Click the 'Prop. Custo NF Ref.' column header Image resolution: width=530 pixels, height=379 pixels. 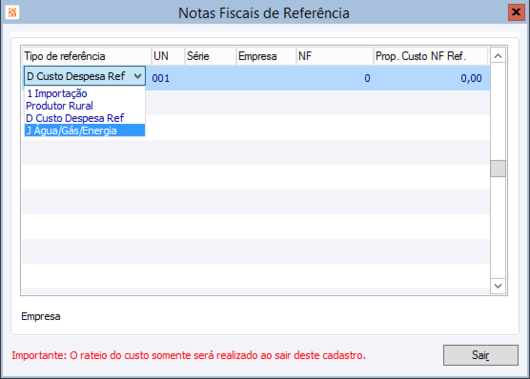pos(431,56)
